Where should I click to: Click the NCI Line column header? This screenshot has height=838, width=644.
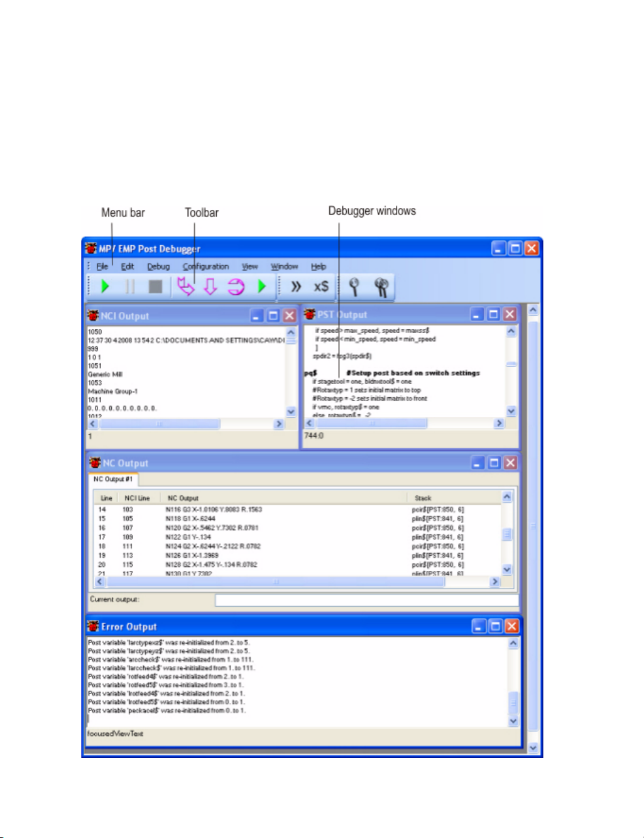[x=137, y=499]
